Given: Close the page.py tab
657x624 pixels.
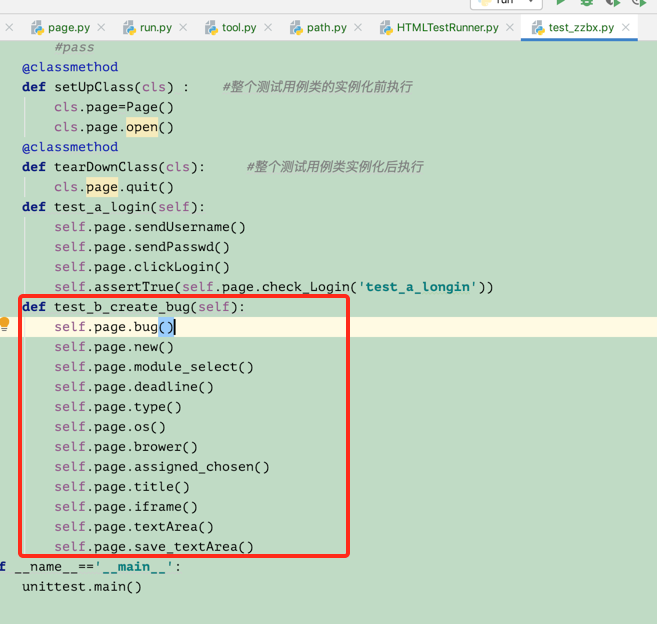Looking at the screenshot, I should (x=101, y=28).
